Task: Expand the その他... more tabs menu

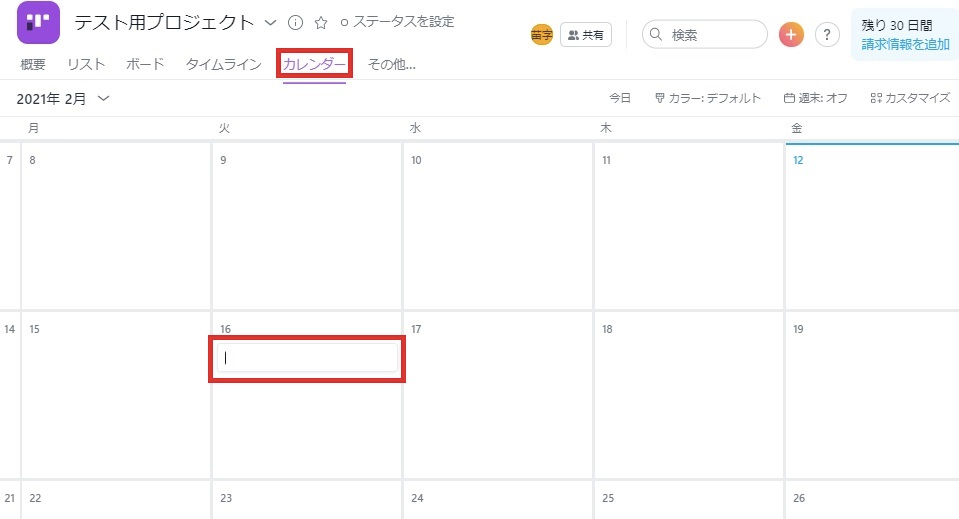Action: pos(391,64)
